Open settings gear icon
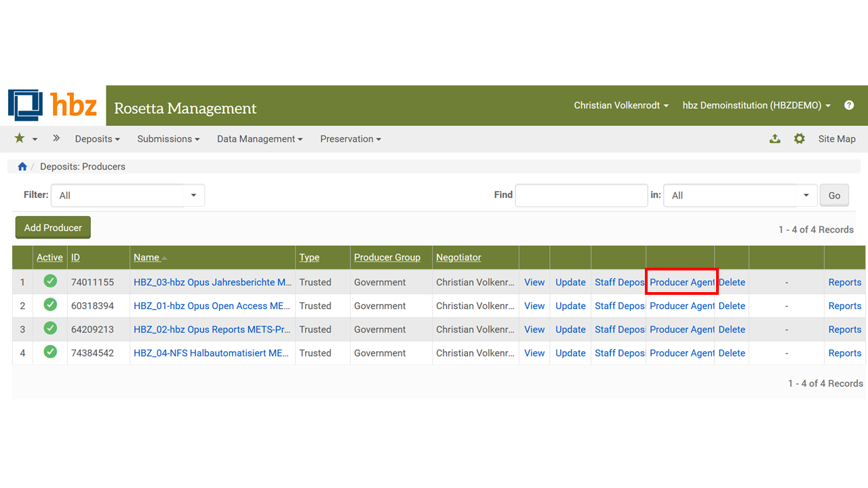Image resolution: width=868 pixels, height=488 pixels. 800,138
